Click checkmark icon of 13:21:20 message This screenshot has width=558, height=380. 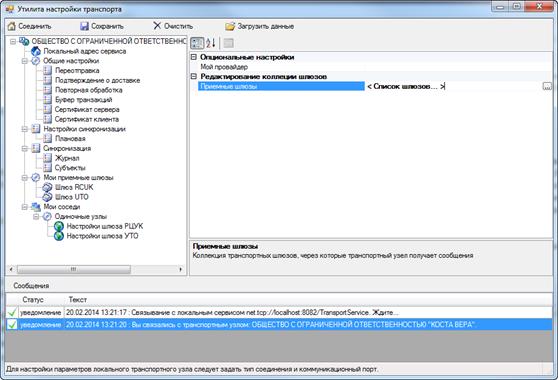(12, 324)
